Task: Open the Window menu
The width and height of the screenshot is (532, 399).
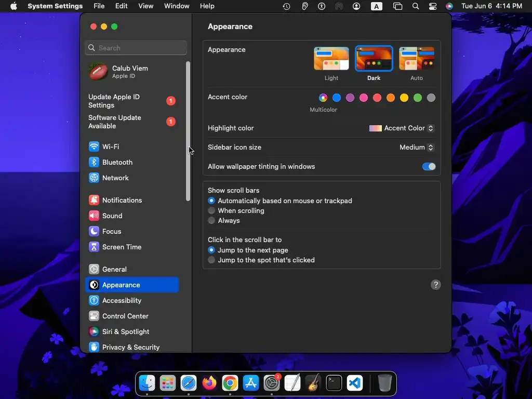Action: click(177, 6)
